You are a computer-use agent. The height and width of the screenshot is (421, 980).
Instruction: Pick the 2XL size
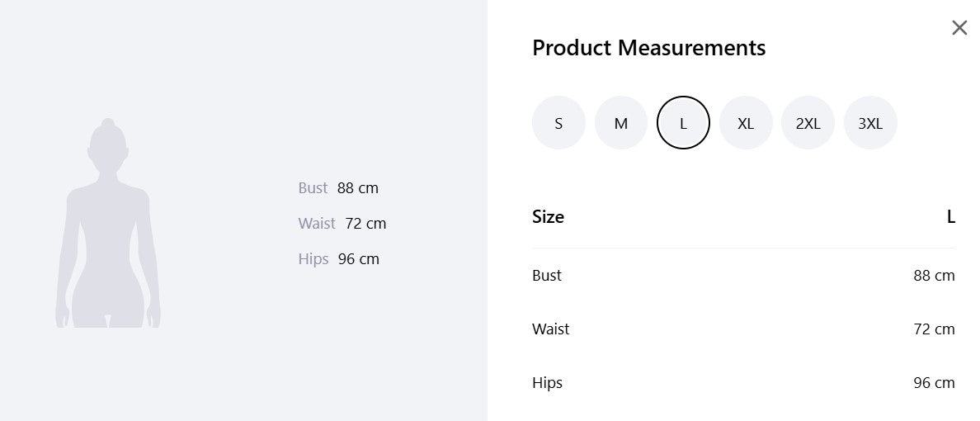click(808, 123)
